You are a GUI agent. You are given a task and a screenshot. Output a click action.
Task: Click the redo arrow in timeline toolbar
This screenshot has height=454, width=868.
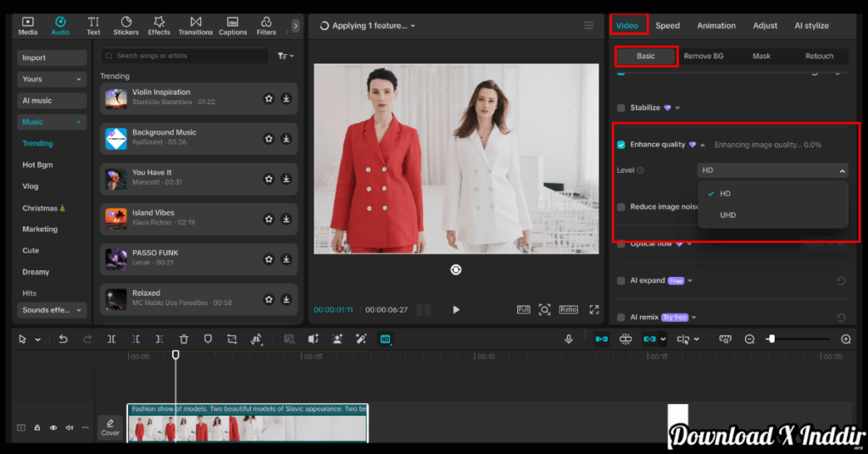pos(87,339)
